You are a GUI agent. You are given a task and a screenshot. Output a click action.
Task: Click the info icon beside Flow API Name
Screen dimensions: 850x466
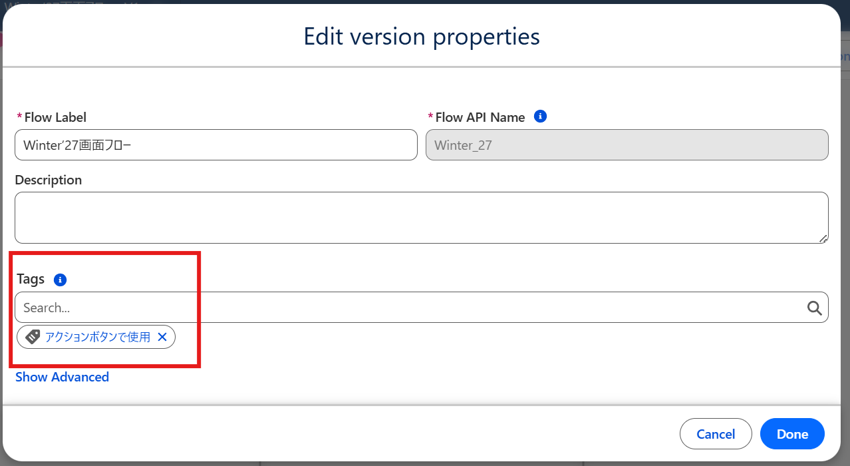[540, 116]
